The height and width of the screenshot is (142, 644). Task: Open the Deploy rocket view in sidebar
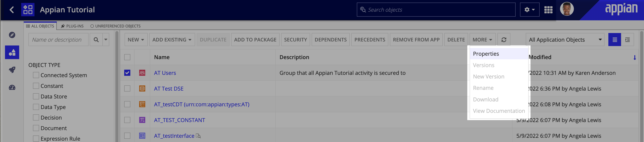tap(12, 70)
